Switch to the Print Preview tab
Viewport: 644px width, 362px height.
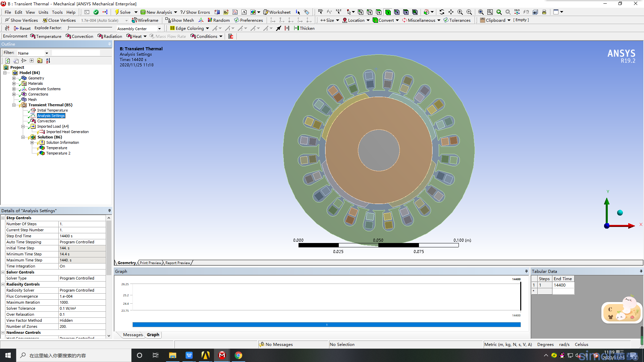[x=150, y=263]
